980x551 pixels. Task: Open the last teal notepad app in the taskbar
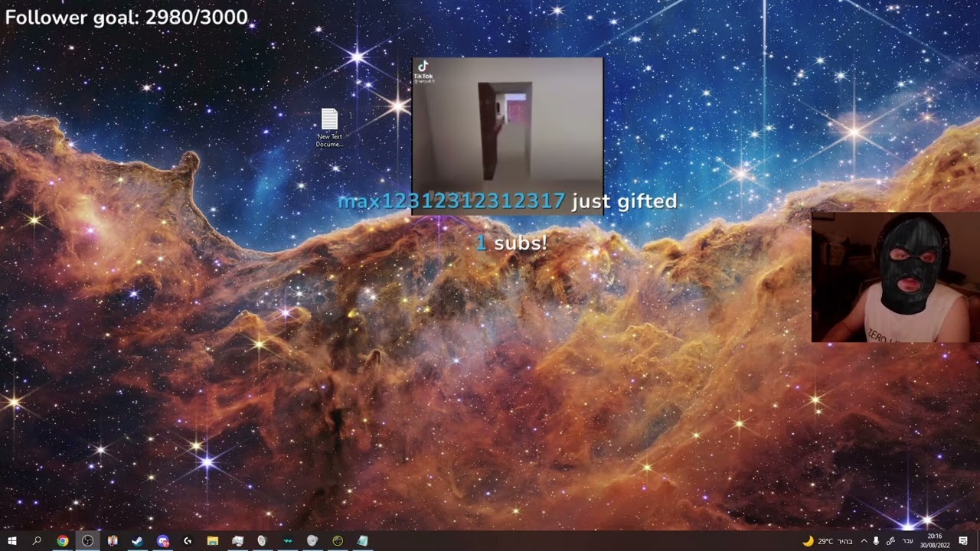tap(362, 541)
